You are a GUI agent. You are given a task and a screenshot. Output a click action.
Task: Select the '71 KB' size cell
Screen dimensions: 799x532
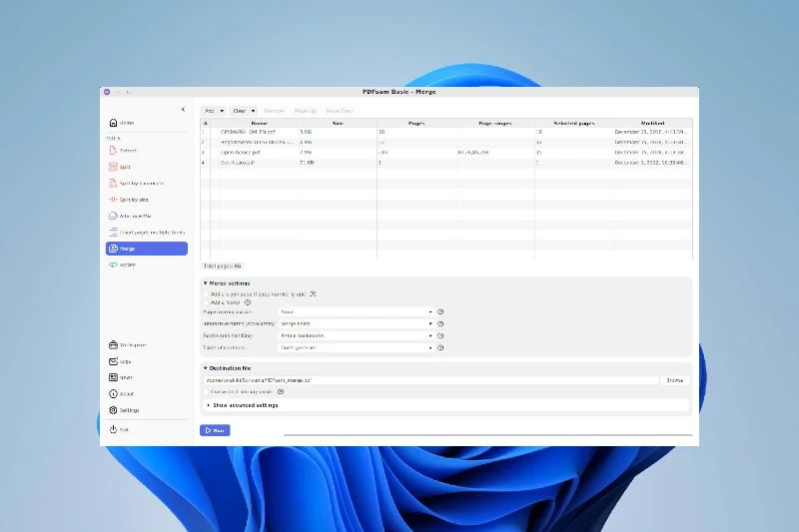(x=307, y=163)
